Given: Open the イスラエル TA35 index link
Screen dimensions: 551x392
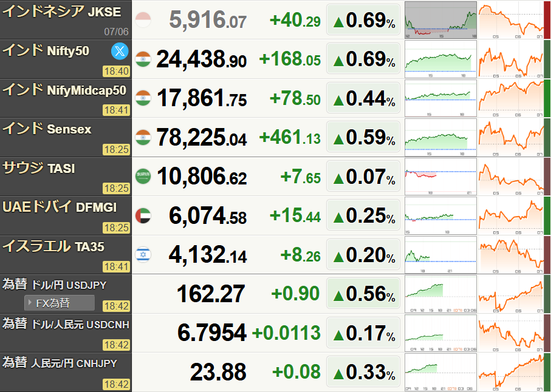Looking at the screenshot, I should click(x=53, y=246).
